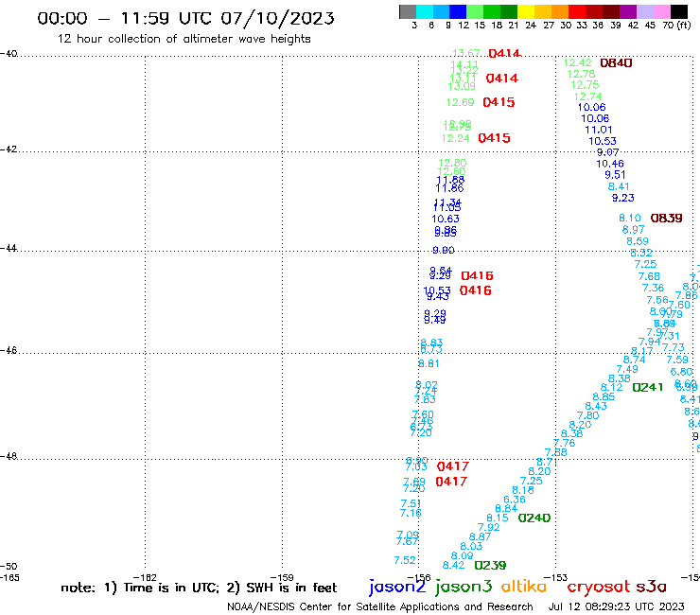Viewport: 700px width, 615px height.
Task: Select the wave height value 13.67
Action: [x=466, y=53]
